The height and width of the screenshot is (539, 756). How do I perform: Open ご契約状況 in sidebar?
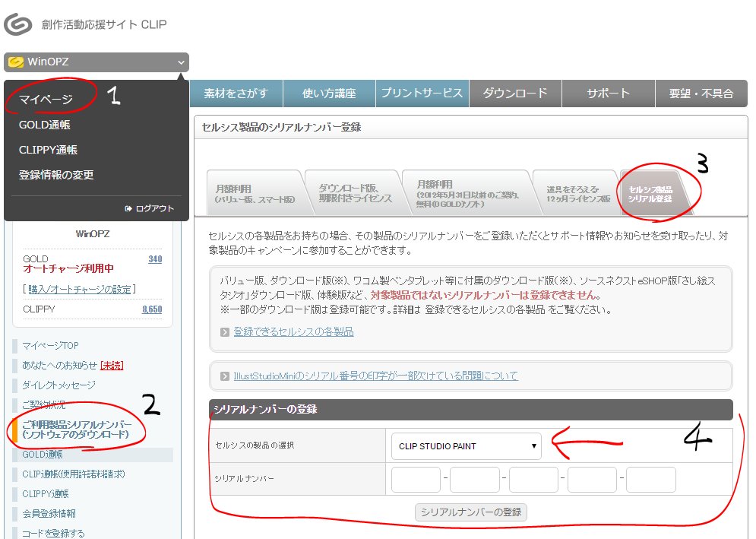44,405
